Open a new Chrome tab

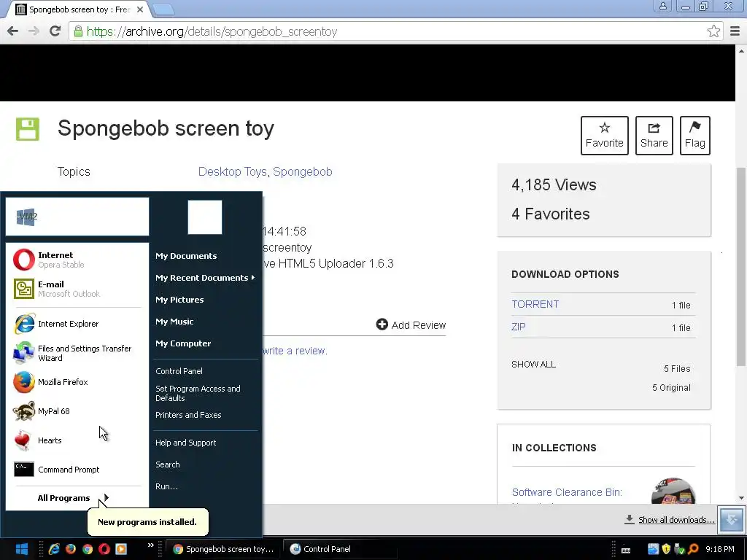[x=163, y=9]
